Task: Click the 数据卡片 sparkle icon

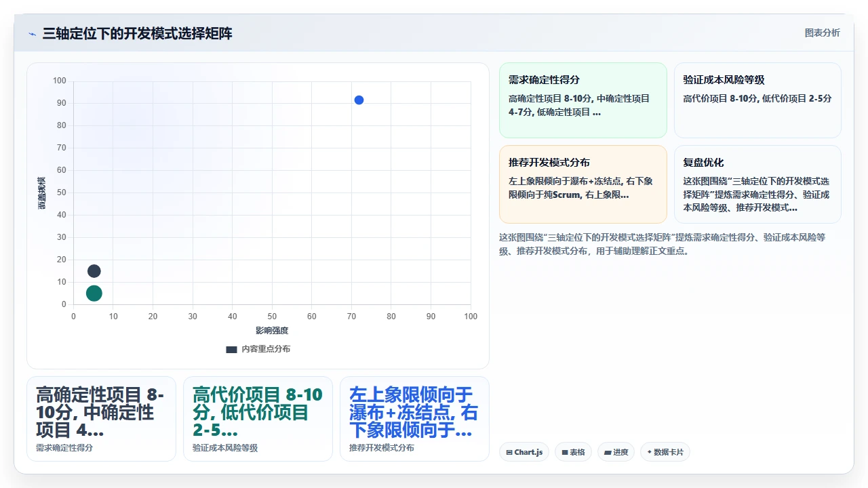Action: [x=650, y=452]
